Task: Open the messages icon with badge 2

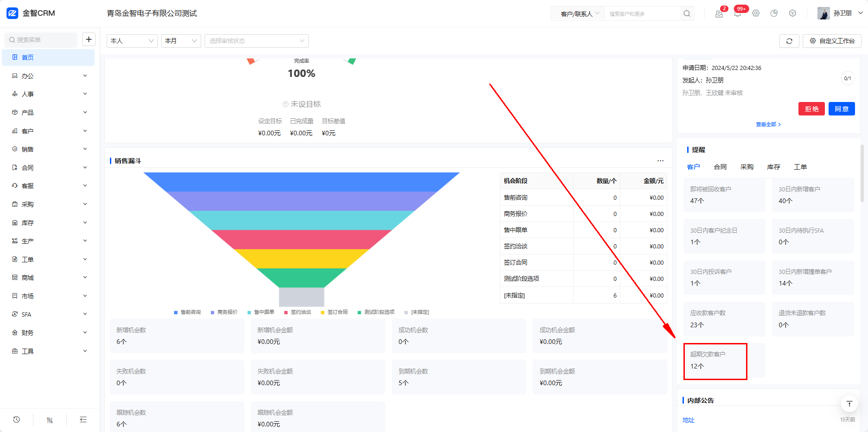Action: click(719, 13)
